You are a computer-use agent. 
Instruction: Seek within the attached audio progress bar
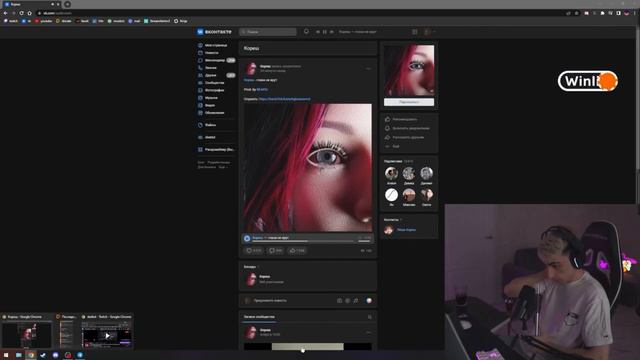coord(302,241)
